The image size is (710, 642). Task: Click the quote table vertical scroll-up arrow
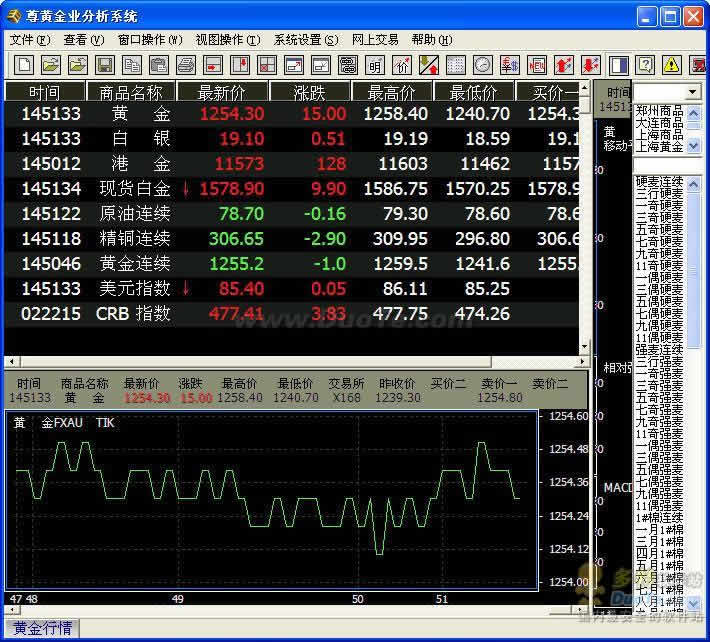pos(584,86)
